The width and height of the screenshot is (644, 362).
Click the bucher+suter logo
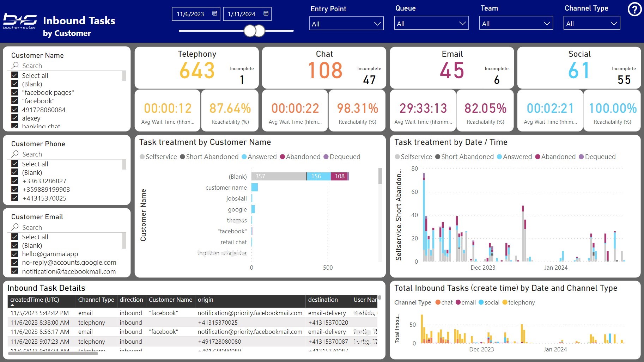click(20, 21)
